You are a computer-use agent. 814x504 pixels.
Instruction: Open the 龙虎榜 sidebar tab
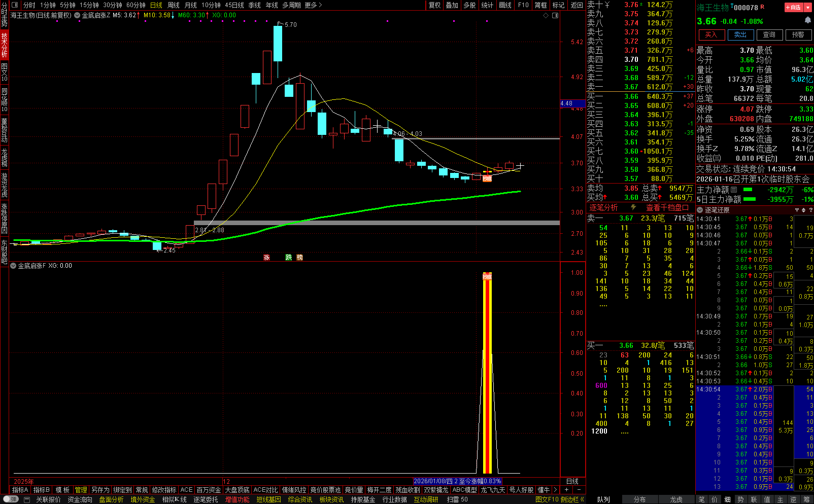[5, 157]
